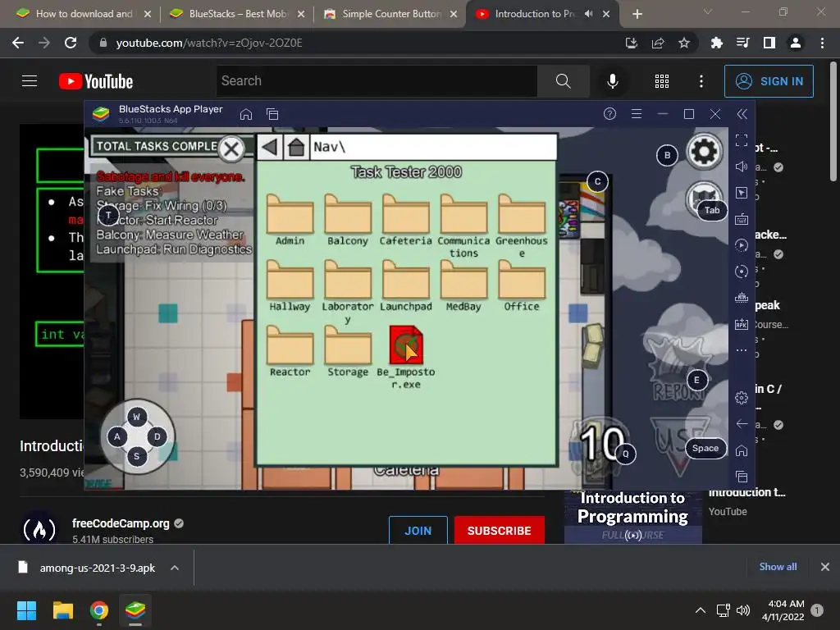Viewport: 840px width, 630px height.
Task: Push the S key on the virtual D-pad
Action: click(137, 456)
